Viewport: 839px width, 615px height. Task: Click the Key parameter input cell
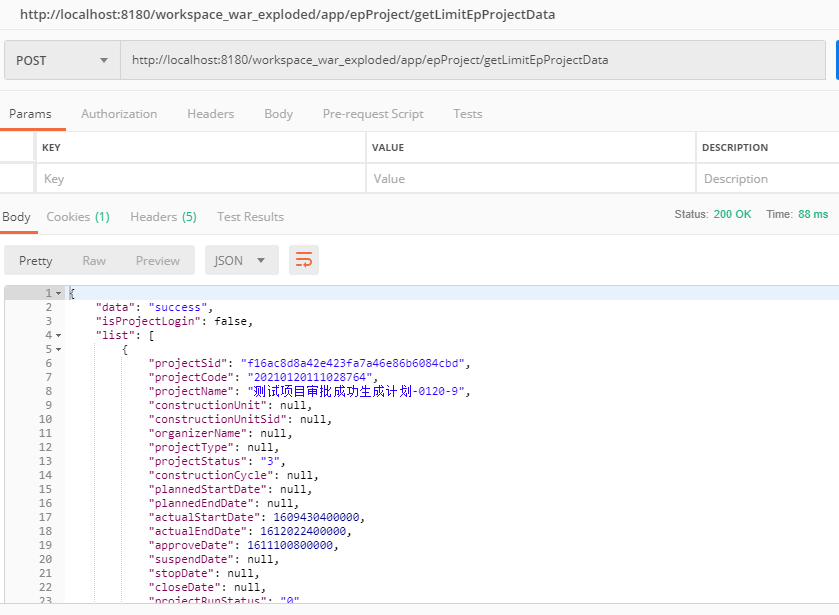click(201, 179)
